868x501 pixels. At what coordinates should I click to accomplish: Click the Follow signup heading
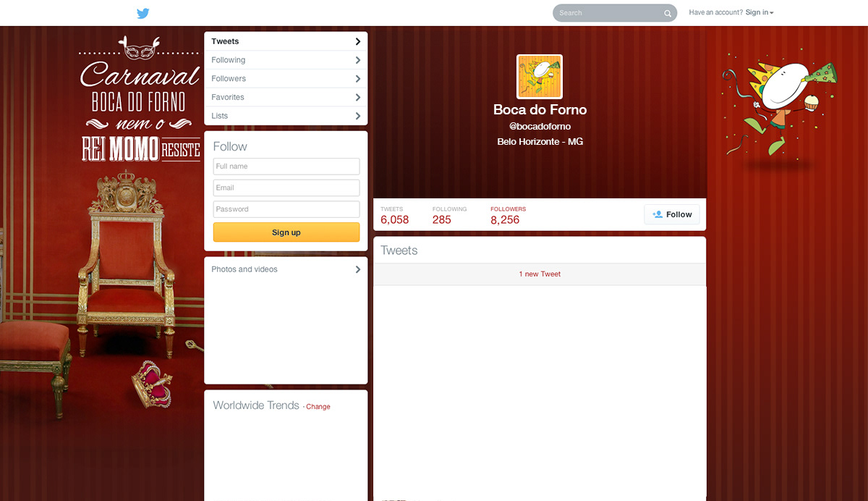click(x=230, y=146)
